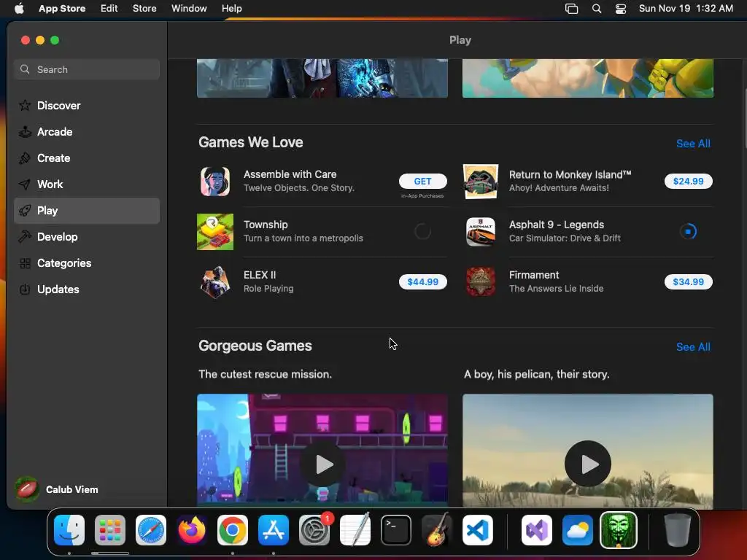
Task: Click the Search field in sidebar
Action: pyautogui.click(x=87, y=69)
